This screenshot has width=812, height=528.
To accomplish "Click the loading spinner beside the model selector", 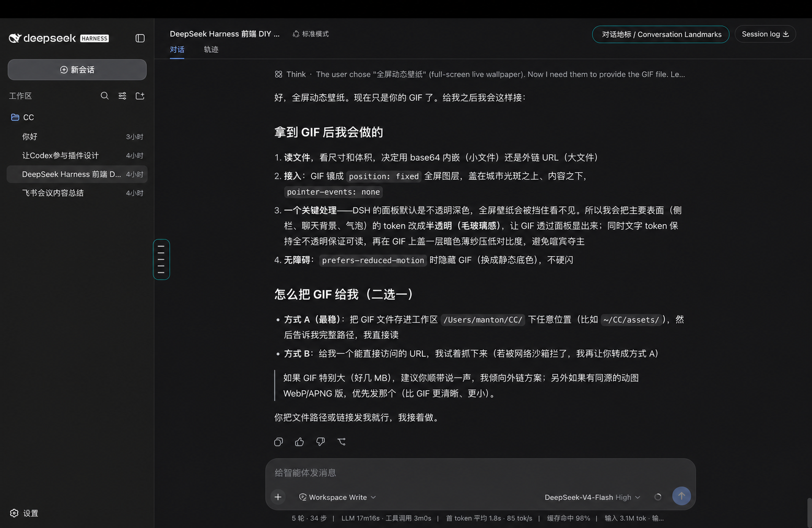I will tap(657, 497).
